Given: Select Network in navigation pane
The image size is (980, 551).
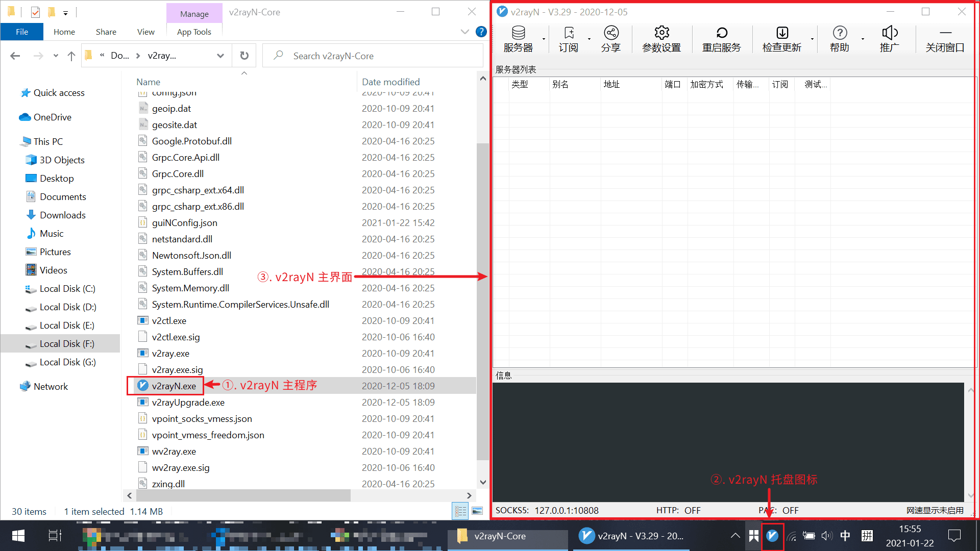Looking at the screenshot, I should coord(51,387).
